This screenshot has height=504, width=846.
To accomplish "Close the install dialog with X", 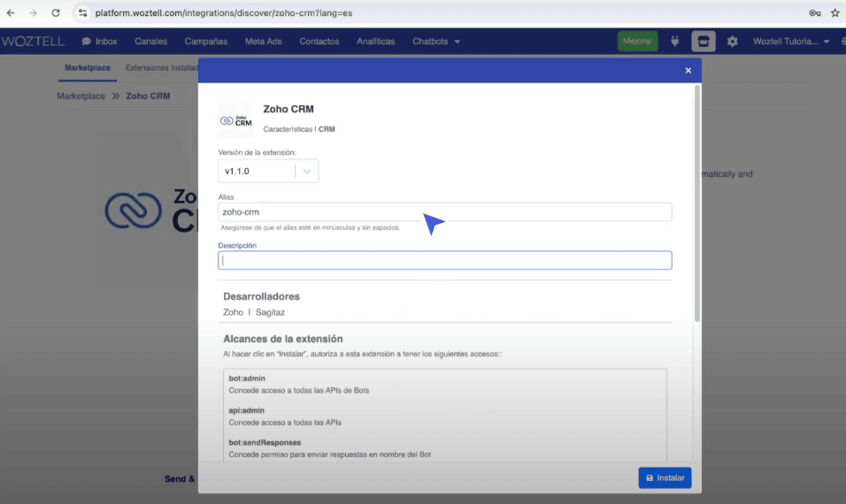I will pyautogui.click(x=688, y=71).
